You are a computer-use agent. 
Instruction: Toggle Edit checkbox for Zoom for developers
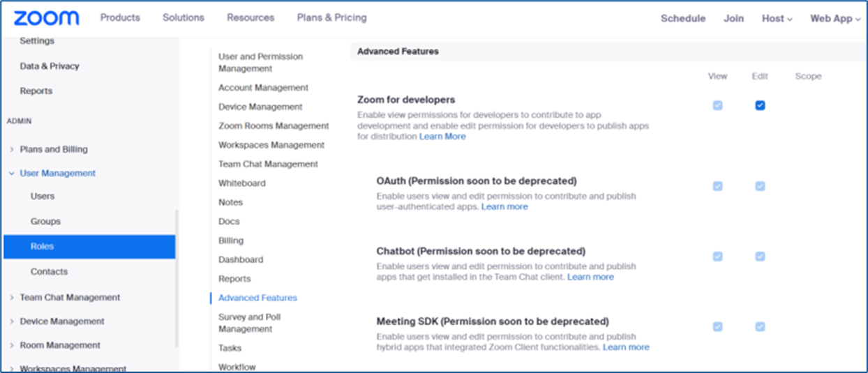760,105
